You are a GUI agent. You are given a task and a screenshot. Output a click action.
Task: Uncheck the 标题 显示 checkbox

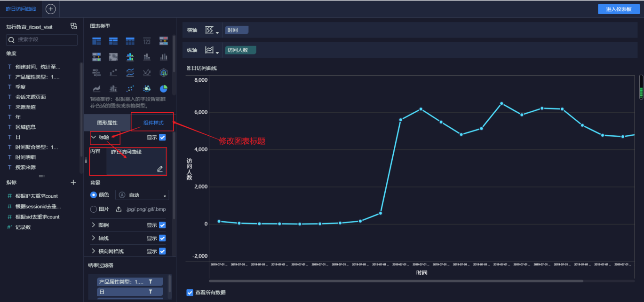[162, 137]
